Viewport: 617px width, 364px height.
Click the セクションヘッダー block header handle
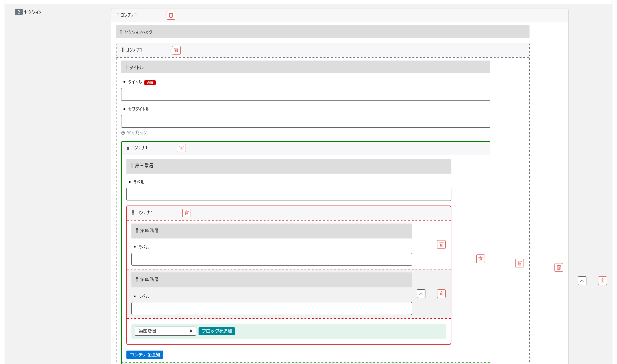pyautogui.click(x=121, y=32)
